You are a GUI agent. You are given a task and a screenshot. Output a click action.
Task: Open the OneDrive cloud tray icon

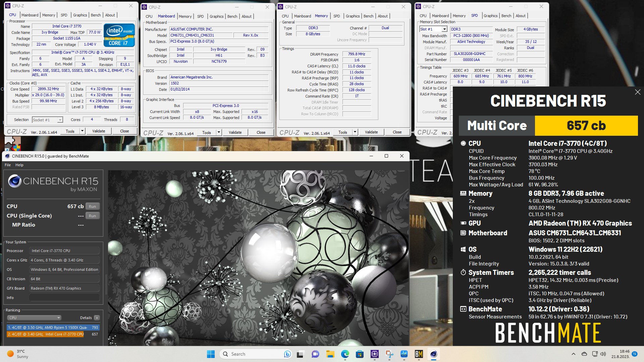pyautogui.click(x=584, y=354)
